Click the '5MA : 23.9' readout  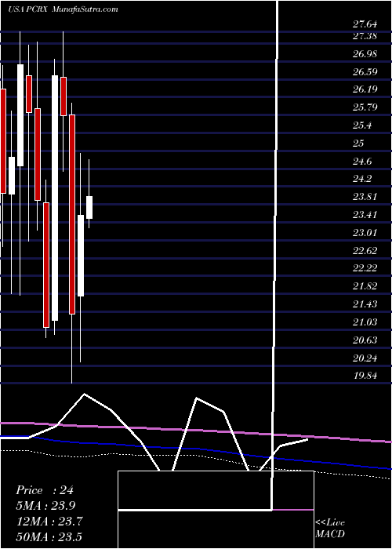(45, 506)
